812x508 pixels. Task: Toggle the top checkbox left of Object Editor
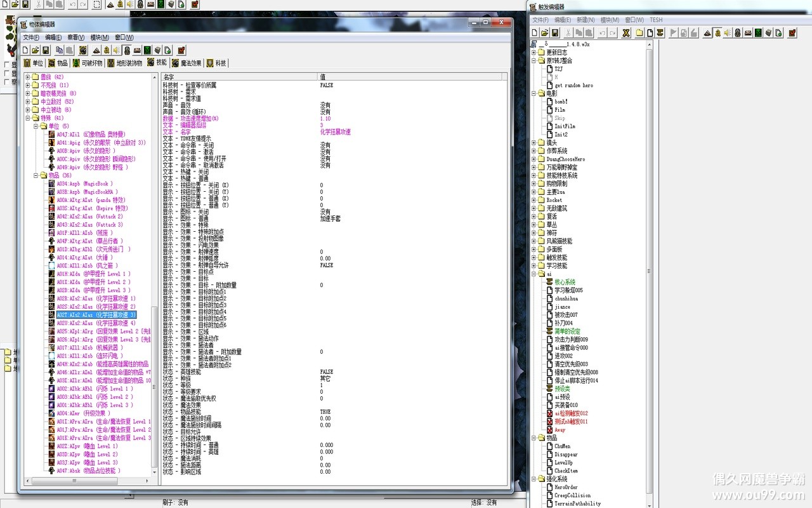pos(7,65)
